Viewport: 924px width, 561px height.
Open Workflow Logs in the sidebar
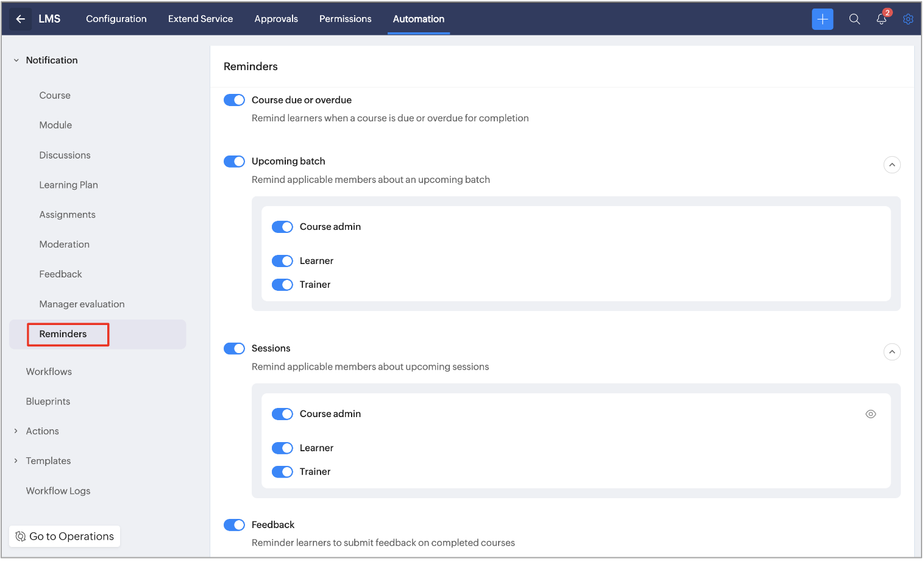(x=58, y=491)
